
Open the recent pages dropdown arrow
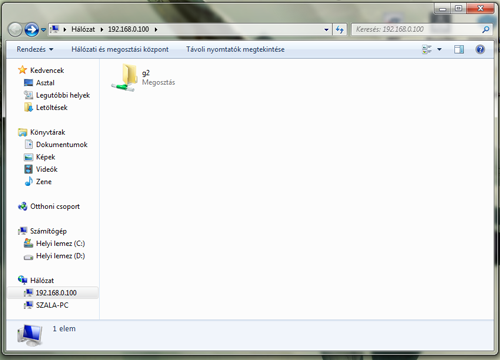[43, 30]
